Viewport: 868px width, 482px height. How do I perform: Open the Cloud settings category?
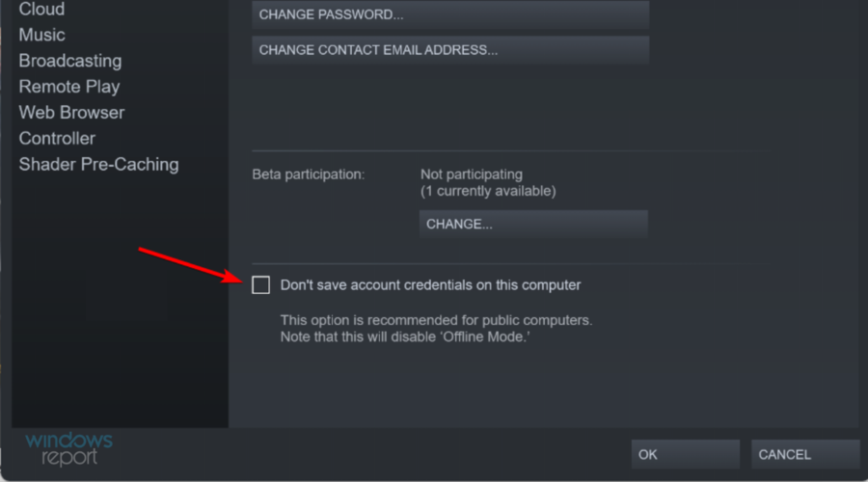[x=41, y=9]
